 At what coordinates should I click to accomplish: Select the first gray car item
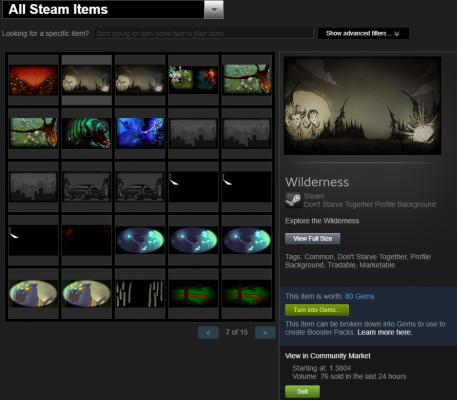[87, 187]
